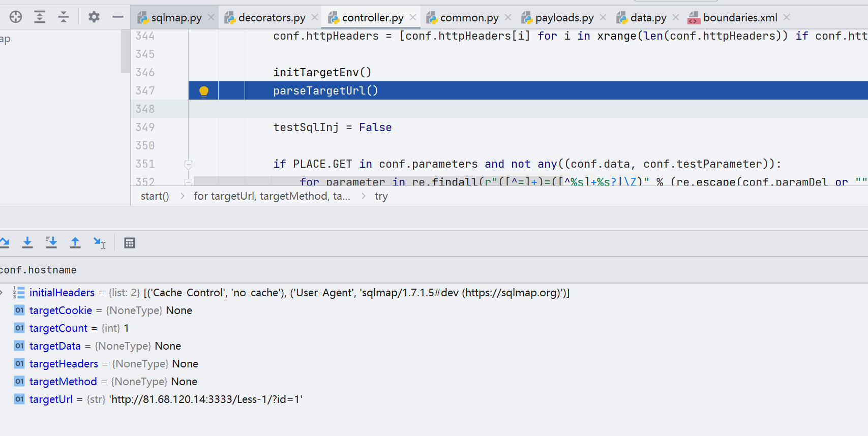This screenshot has width=868, height=436.
Task: Click line number 346 in the gutter
Action: (145, 73)
